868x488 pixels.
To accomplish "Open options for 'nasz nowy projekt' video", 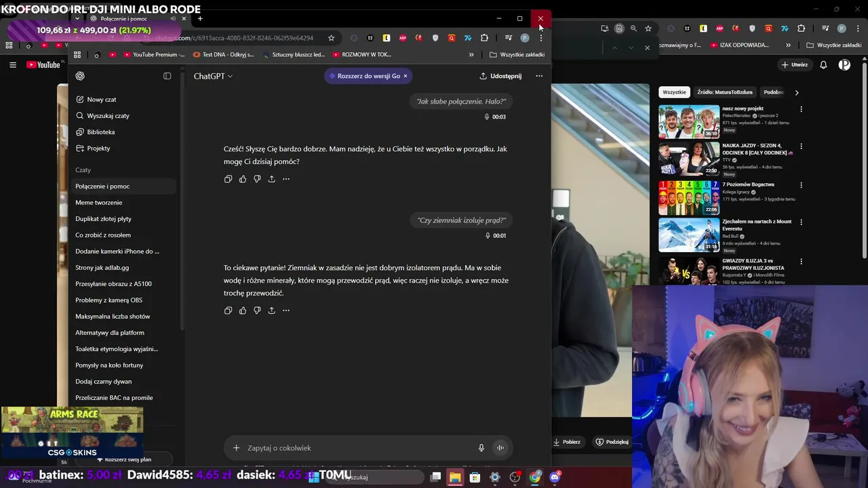I will coord(801,109).
